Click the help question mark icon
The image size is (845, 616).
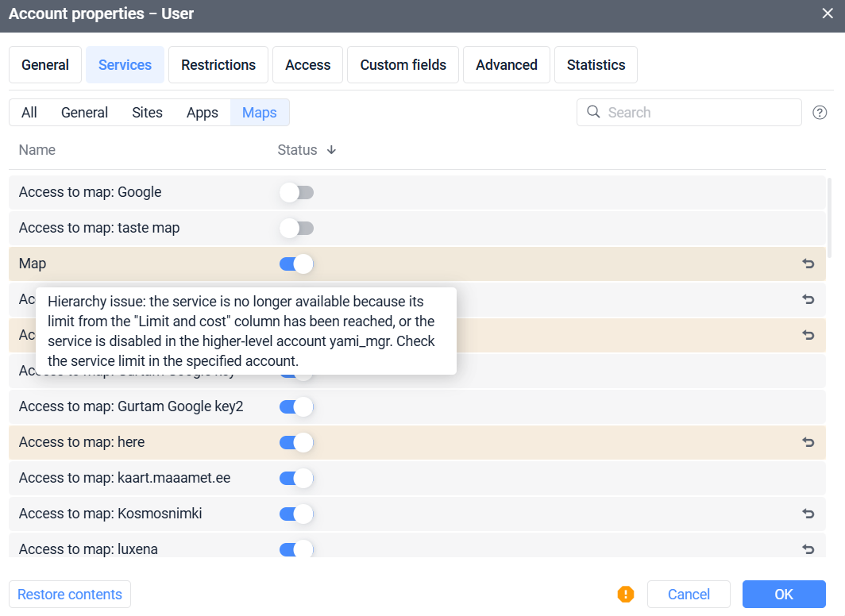tap(820, 113)
